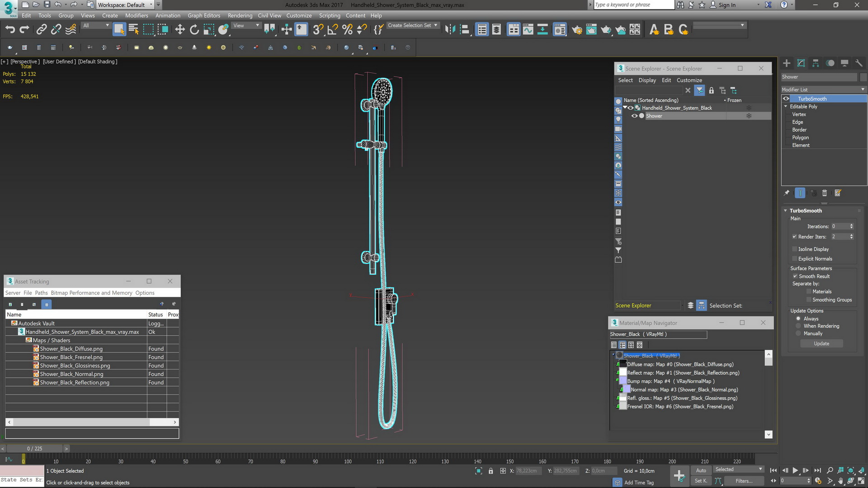Select the Manually update option
The height and width of the screenshot is (488, 868).
tap(798, 333)
